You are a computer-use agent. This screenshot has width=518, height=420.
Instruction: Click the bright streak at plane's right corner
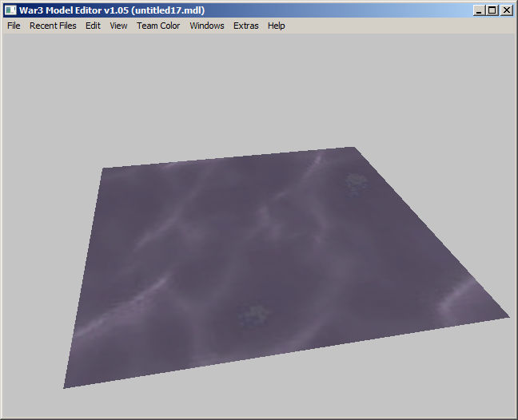457,297
